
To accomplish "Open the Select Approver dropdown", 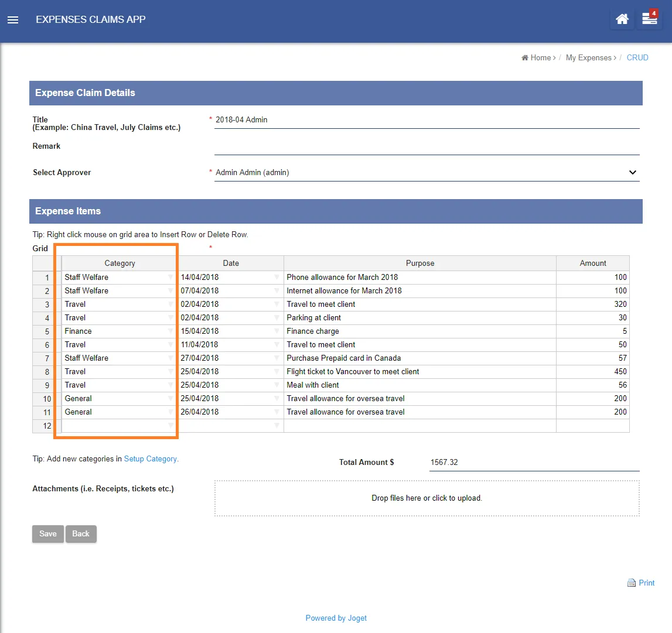I will click(x=427, y=173).
